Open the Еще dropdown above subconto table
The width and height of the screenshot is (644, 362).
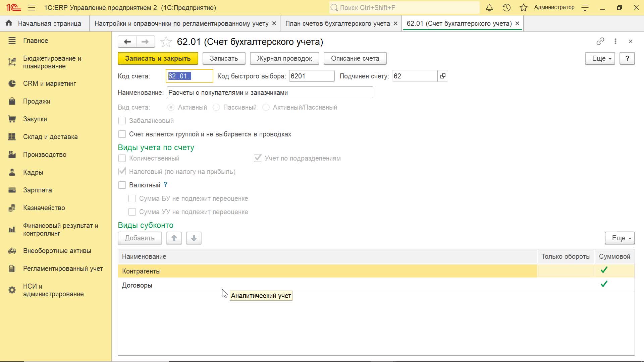click(620, 238)
